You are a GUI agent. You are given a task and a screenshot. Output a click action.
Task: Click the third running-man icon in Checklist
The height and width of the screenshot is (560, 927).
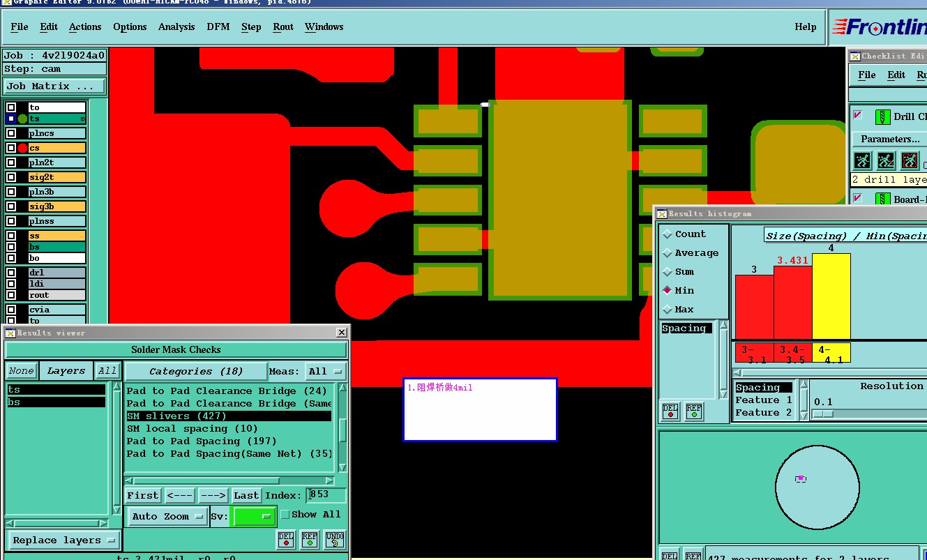tap(910, 161)
